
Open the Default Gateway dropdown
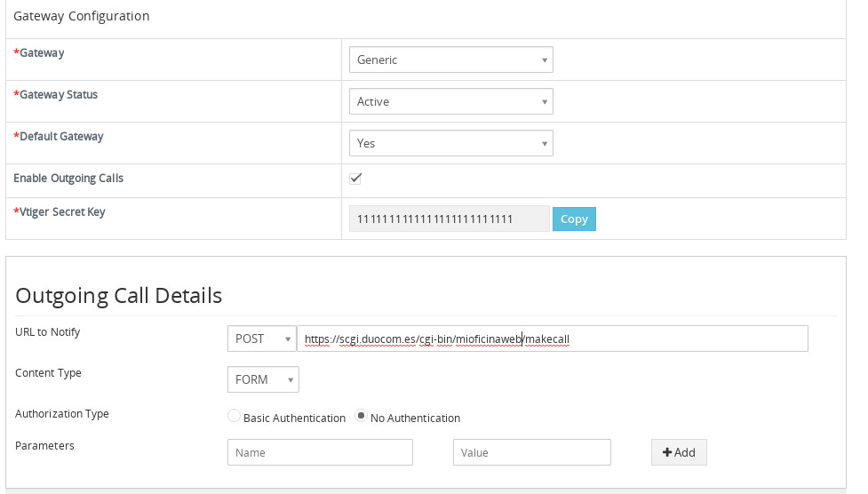450,143
